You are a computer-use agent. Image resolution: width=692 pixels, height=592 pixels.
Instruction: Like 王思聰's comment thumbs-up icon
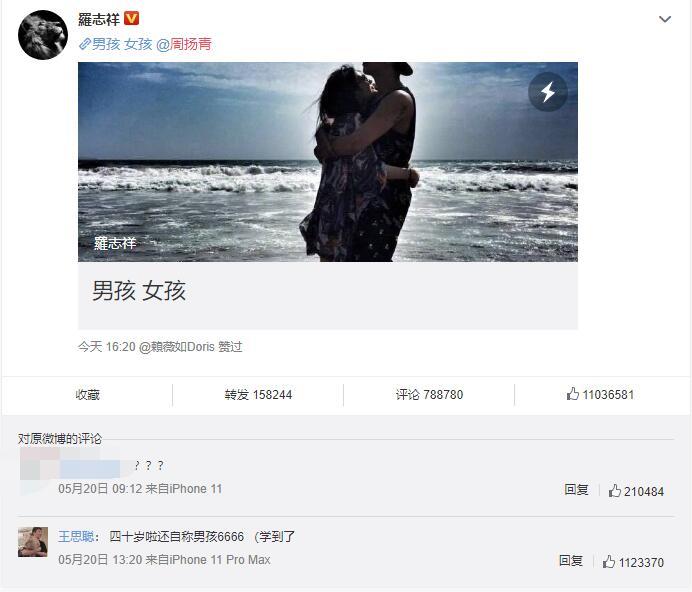tap(609, 562)
